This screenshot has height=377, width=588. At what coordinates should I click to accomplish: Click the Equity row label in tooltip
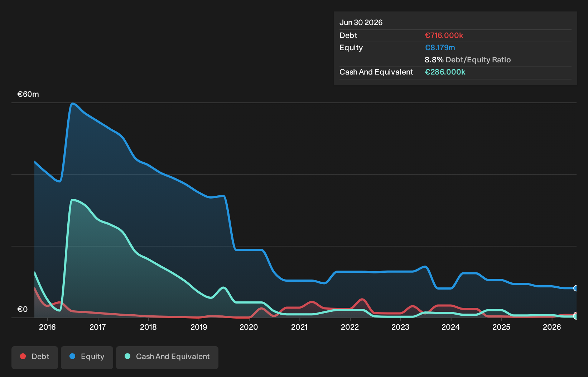tap(351, 48)
